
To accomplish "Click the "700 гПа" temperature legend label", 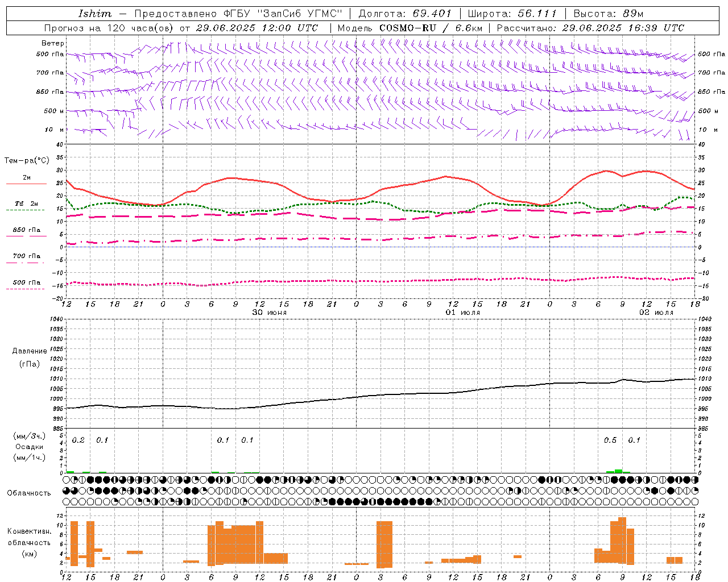I will point(27,256).
